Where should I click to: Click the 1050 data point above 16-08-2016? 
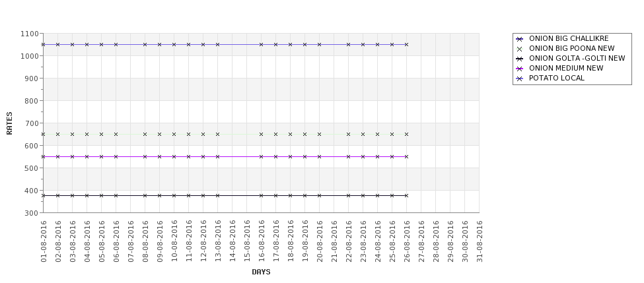pos(261,44)
